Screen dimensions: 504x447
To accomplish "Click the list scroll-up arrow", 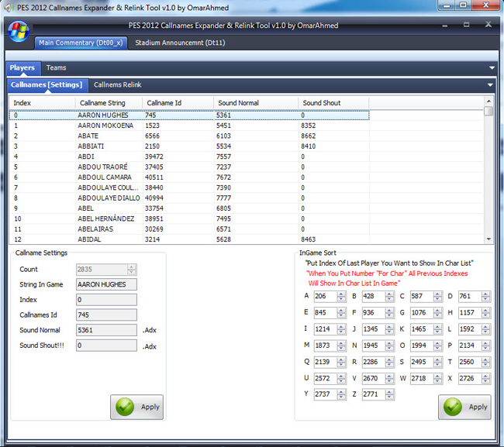I will coord(488,101).
